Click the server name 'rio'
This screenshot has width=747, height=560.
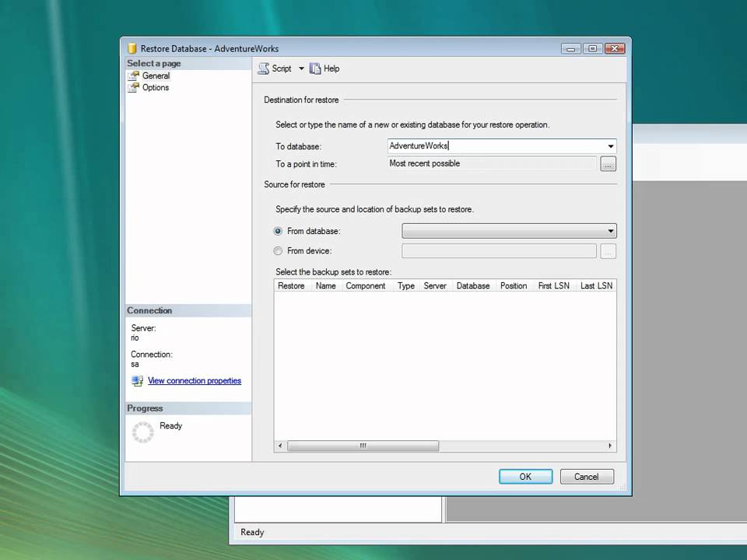(x=135, y=338)
